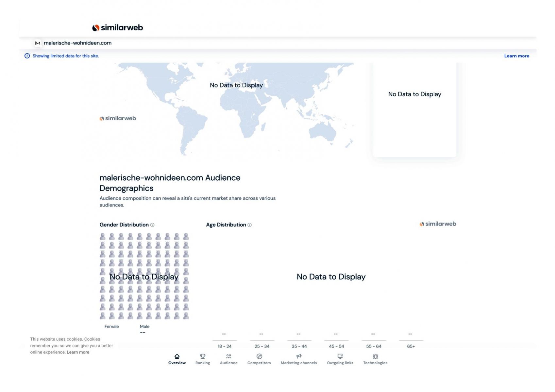
Task: Click the 18 - 24 age label
Action: (x=225, y=346)
